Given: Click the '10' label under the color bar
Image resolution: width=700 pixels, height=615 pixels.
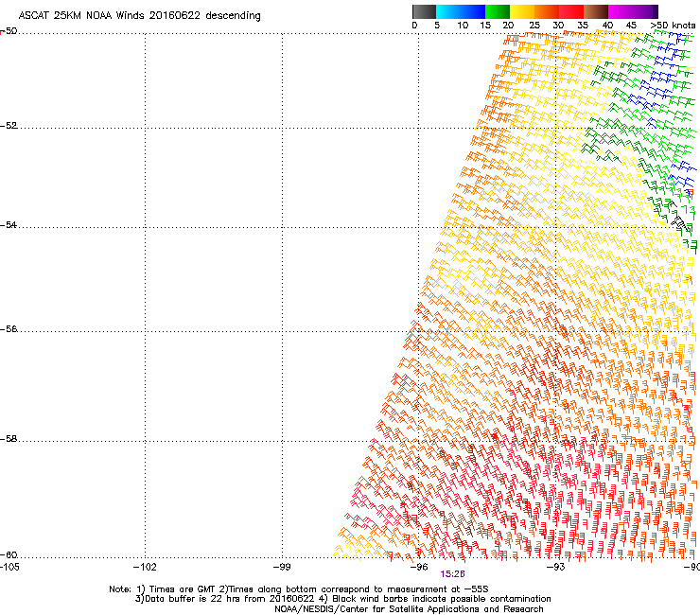Looking at the screenshot, I should (x=463, y=26).
